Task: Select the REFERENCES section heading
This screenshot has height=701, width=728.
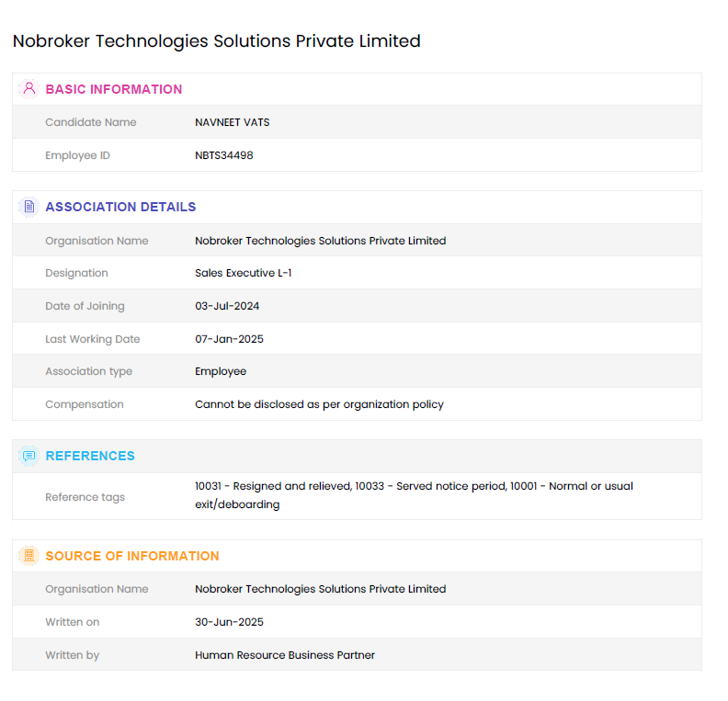Action: point(90,456)
